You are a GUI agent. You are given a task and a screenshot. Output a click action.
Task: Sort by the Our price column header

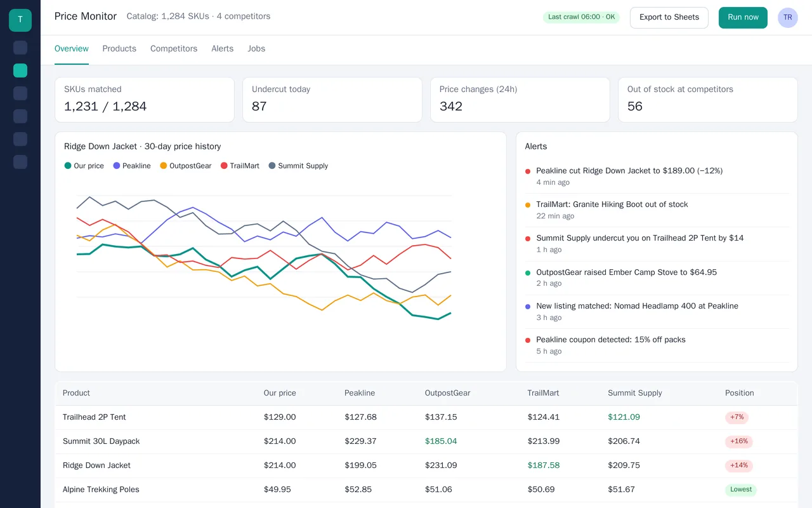coord(280,393)
